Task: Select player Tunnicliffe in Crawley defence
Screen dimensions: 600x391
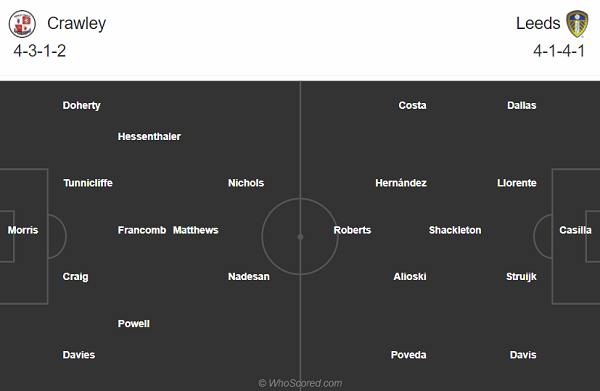Action: tap(88, 183)
